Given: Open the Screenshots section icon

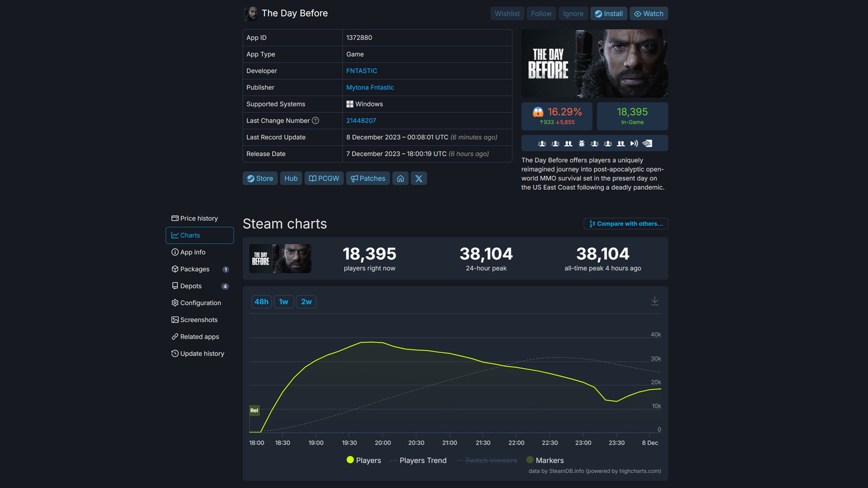Looking at the screenshot, I should (x=175, y=319).
